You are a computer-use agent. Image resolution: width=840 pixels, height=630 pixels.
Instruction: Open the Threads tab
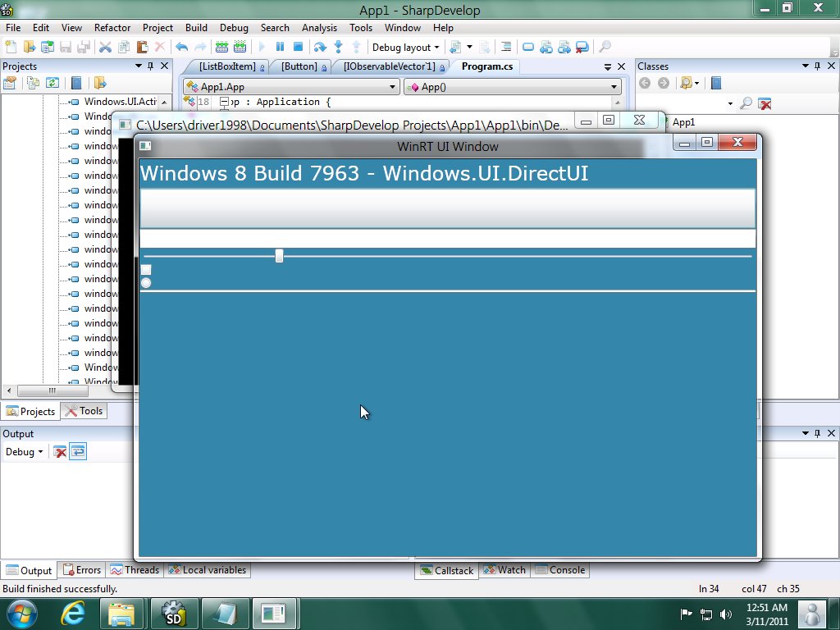(135, 570)
